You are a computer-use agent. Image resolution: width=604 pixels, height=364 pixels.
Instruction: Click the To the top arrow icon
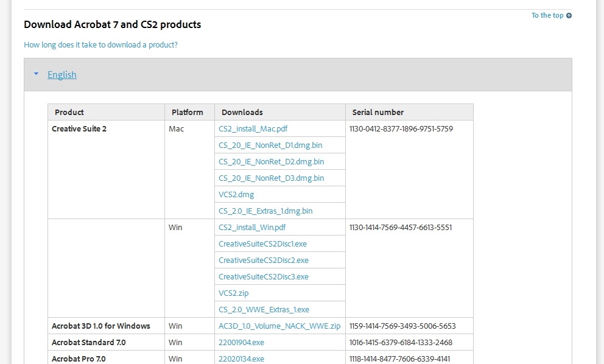[x=569, y=15]
